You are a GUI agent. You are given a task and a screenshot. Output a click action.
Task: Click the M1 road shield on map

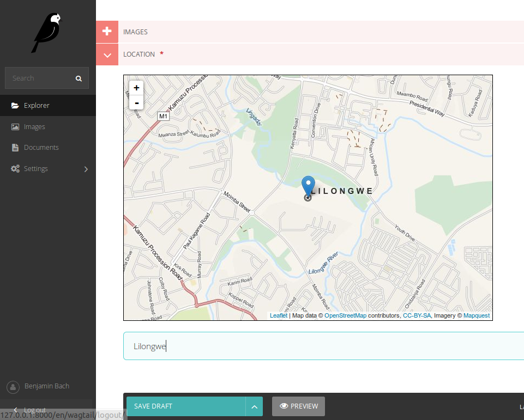[163, 116]
